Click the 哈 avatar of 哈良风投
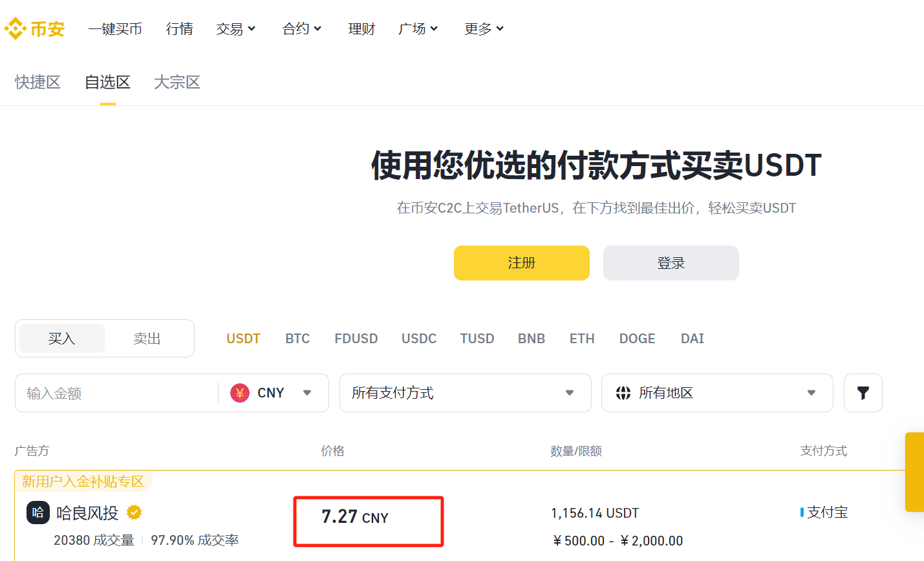Viewport: 924px width, 561px height. [38, 513]
